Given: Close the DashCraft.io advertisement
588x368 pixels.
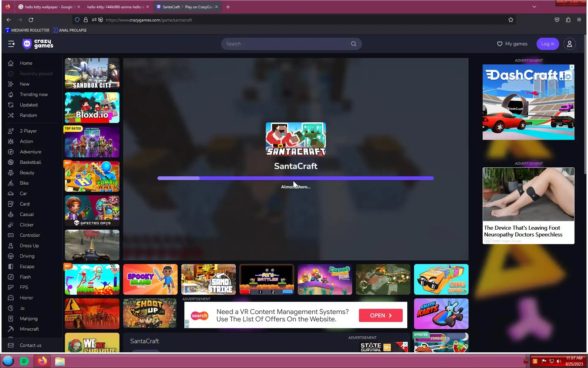Looking at the screenshot, I should click(571, 67).
